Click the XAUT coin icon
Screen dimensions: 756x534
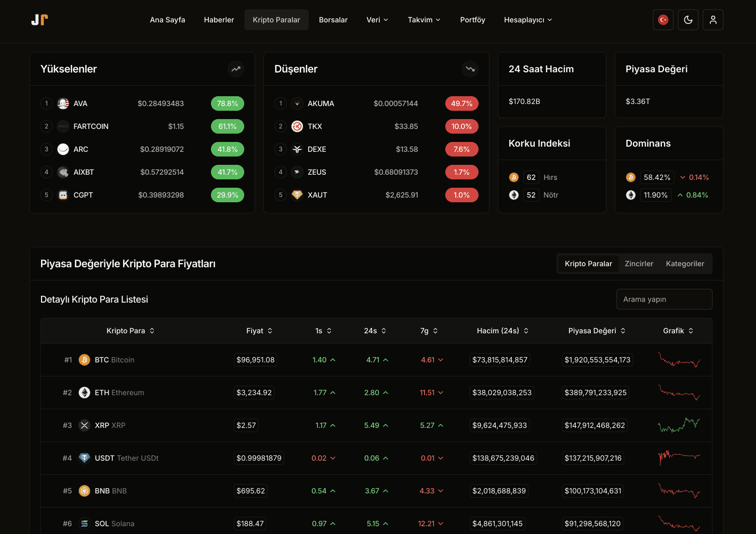297,195
